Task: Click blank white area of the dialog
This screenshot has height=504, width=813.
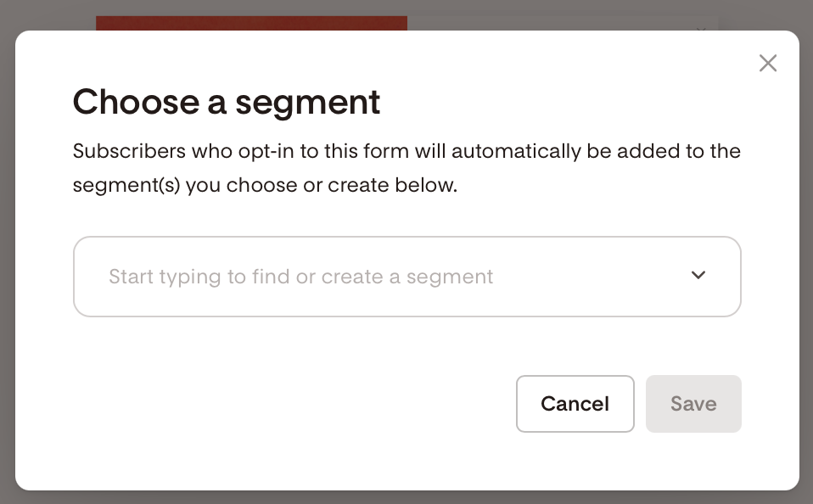Action: click(259, 405)
